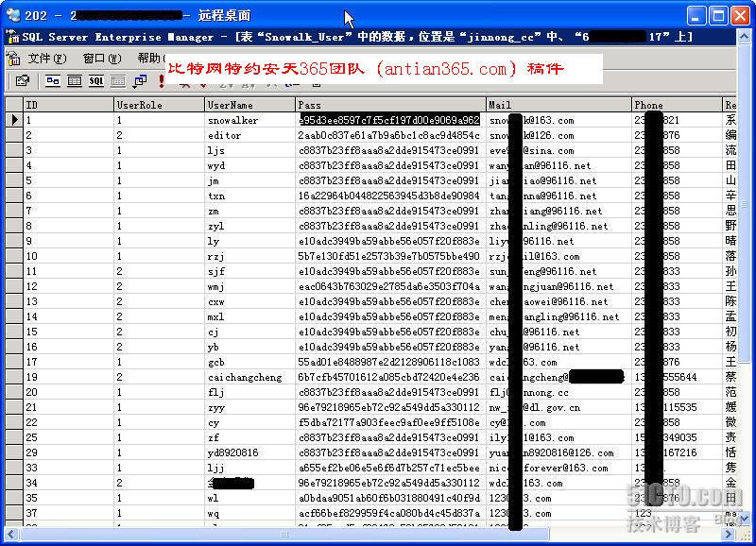Click the Pass cell in the txn row
756x546 pixels.
coord(390,196)
